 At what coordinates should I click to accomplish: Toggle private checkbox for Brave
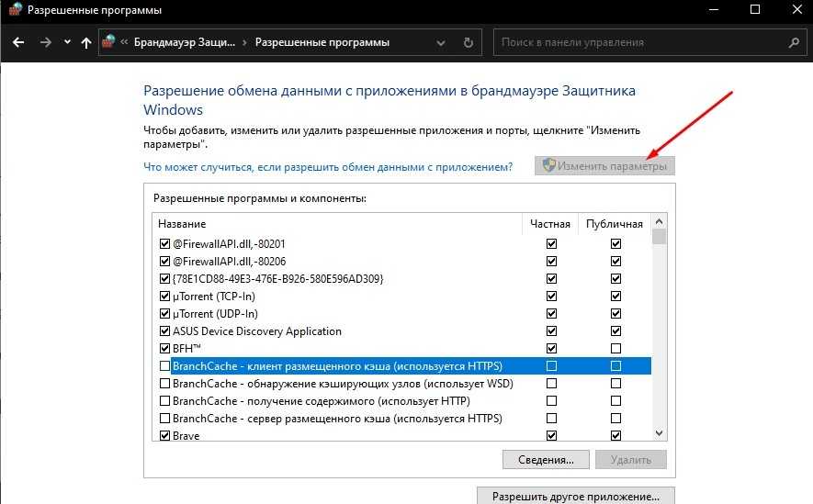point(551,436)
